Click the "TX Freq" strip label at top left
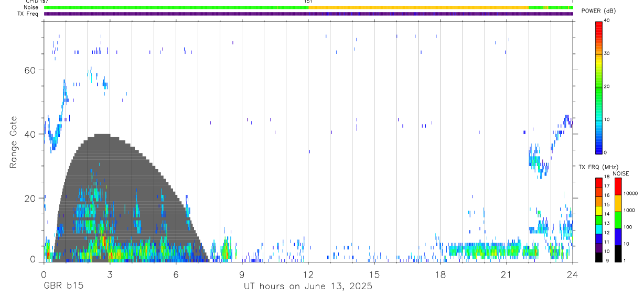The height and width of the screenshot is (297, 644). pos(28,14)
